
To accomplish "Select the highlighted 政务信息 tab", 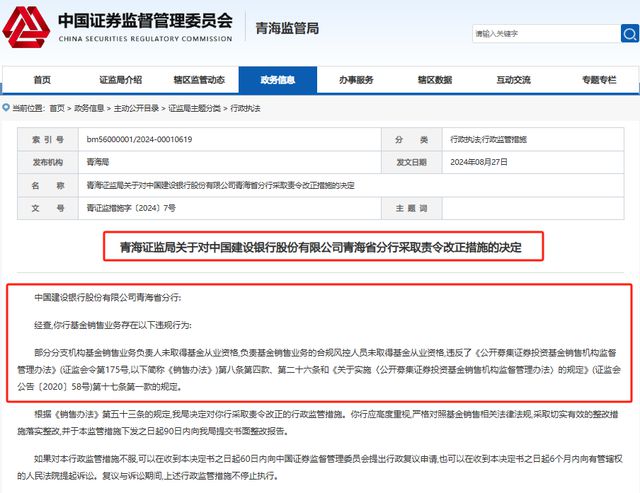I will pos(278,80).
